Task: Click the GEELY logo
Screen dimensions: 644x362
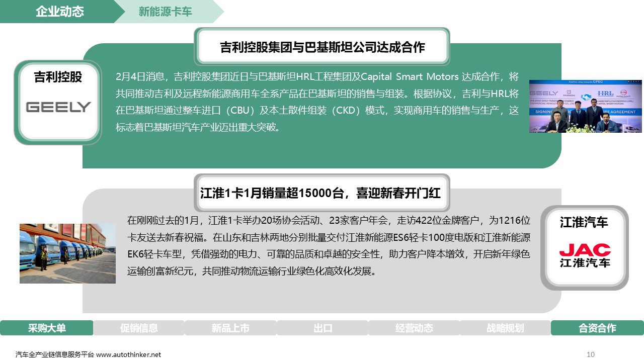Action: [x=58, y=107]
